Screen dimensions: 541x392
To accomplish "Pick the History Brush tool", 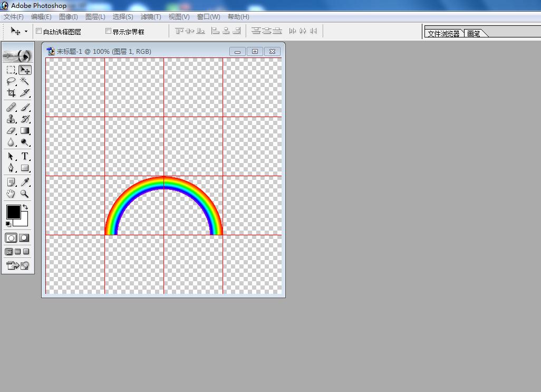I will point(25,119).
